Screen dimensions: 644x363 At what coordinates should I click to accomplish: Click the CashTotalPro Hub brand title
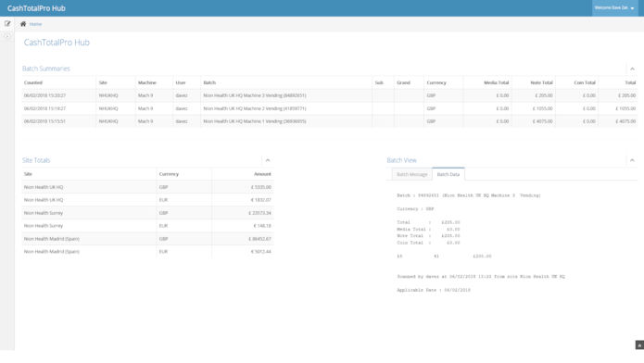[x=36, y=8]
